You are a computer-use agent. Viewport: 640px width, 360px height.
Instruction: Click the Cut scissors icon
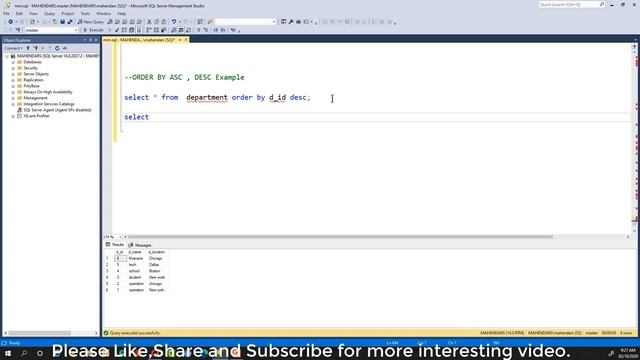pos(149,22)
